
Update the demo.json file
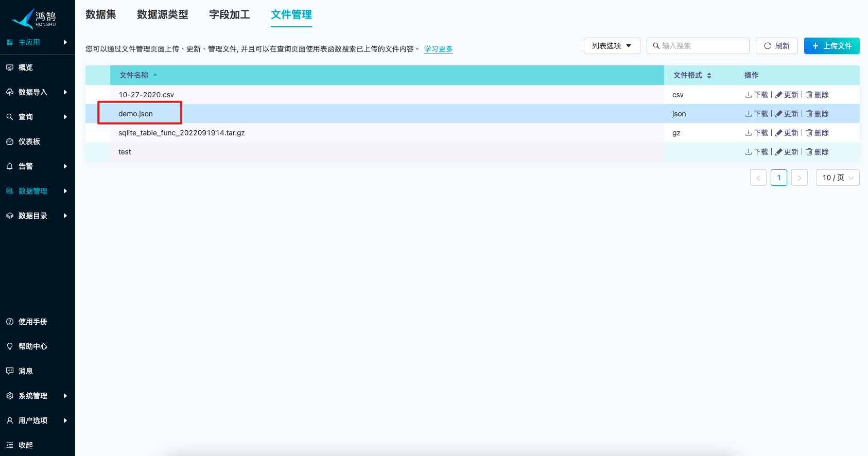[787, 114]
